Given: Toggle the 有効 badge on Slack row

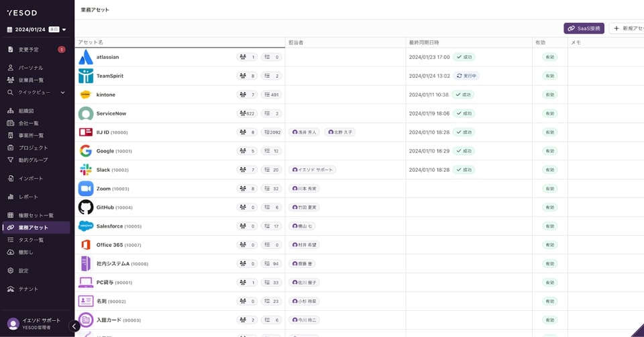Looking at the screenshot, I should 549,170.
